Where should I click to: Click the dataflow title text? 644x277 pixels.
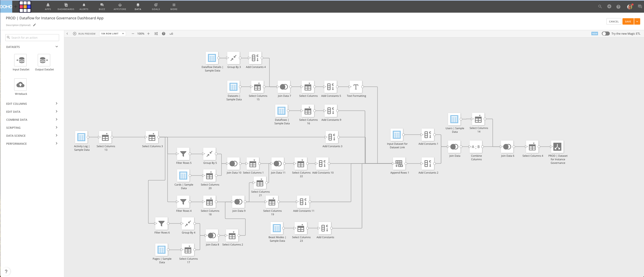coord(54,18)
